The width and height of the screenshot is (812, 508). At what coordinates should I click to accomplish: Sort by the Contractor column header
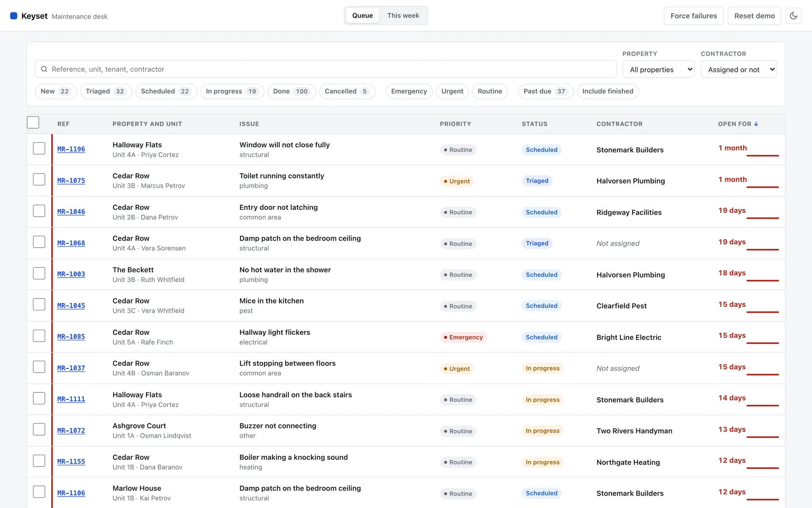619,124
